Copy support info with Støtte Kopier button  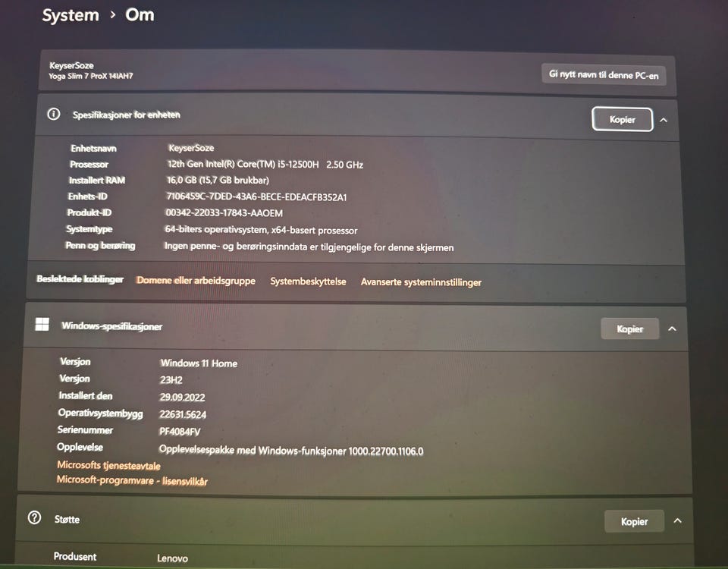pyautogui.click(x=634, y=522)
